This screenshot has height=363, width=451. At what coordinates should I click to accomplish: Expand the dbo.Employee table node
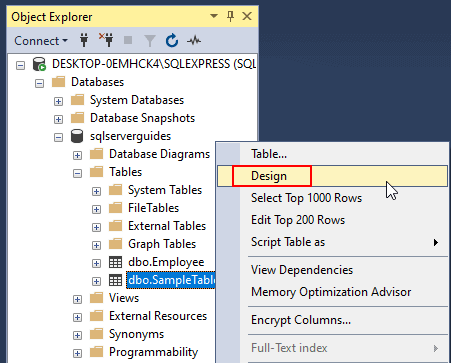pos(96,263)
